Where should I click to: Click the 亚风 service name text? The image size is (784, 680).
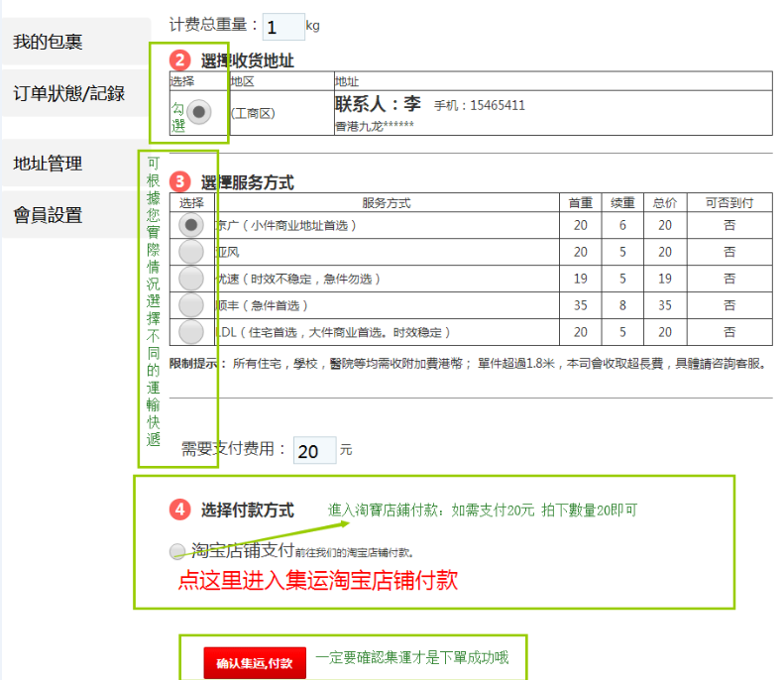coord(228,252)
